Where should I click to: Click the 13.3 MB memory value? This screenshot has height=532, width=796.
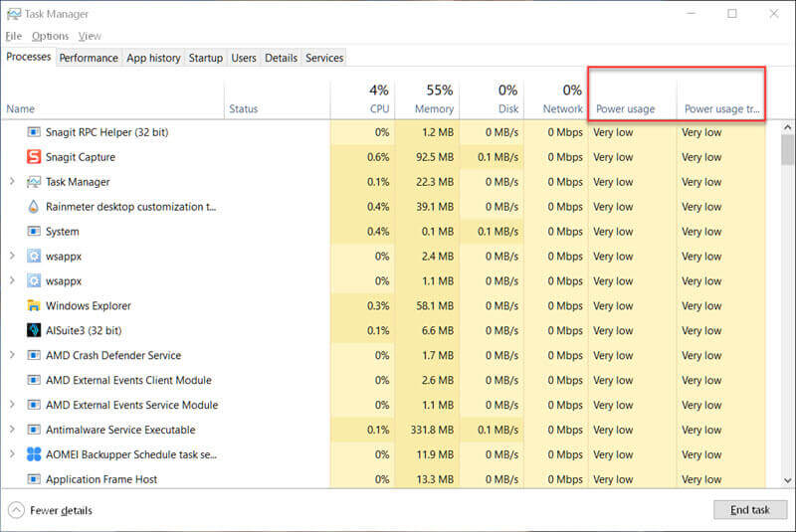click(x=435, y=479)
